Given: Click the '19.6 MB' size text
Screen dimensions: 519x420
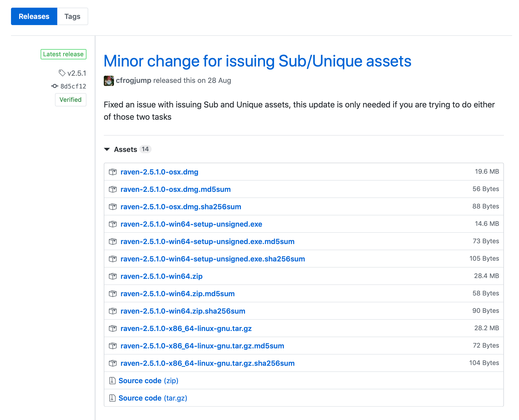Looking at the screenshot, I should click(487, 171).
